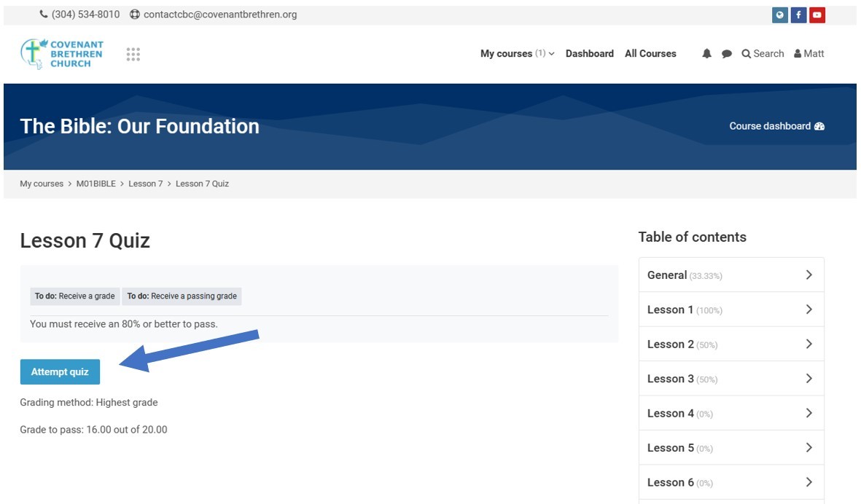Click the 'To do: Receive a grade' badge

tap(74, 296)
